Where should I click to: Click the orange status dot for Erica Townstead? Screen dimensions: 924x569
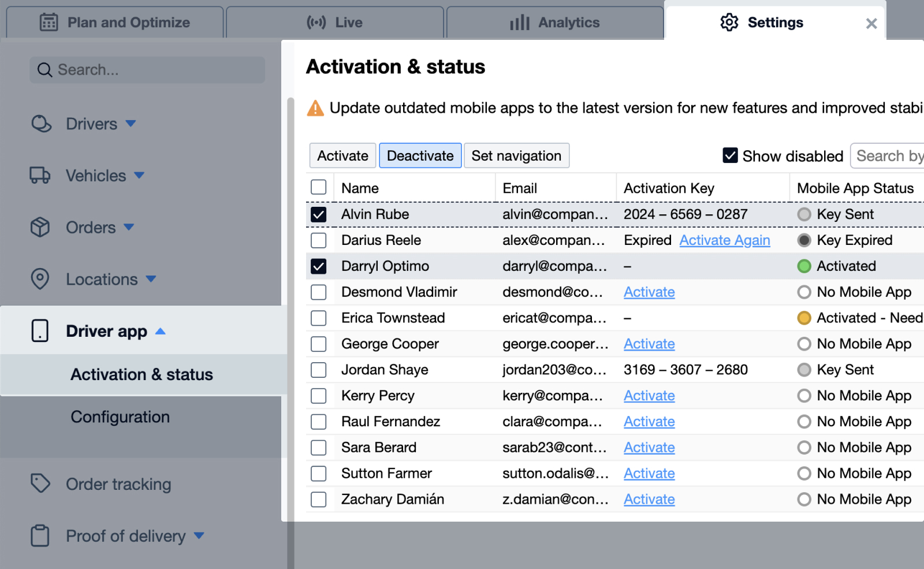[804, 318]
